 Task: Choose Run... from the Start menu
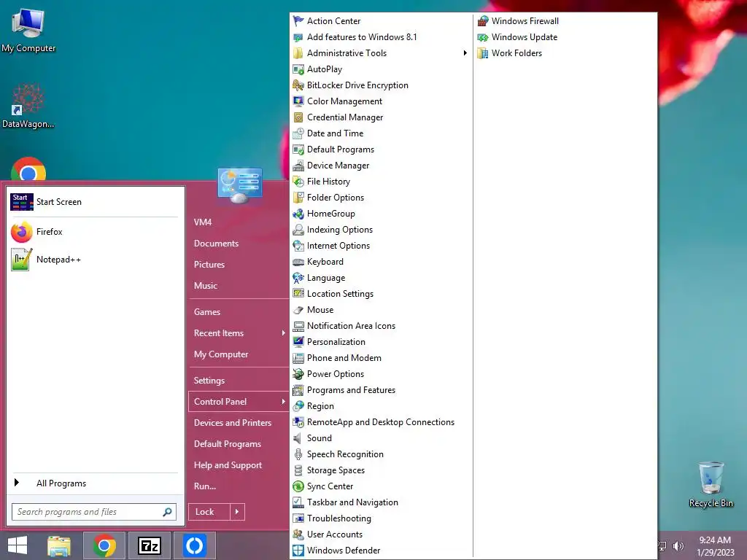click(x=205, y=486)
